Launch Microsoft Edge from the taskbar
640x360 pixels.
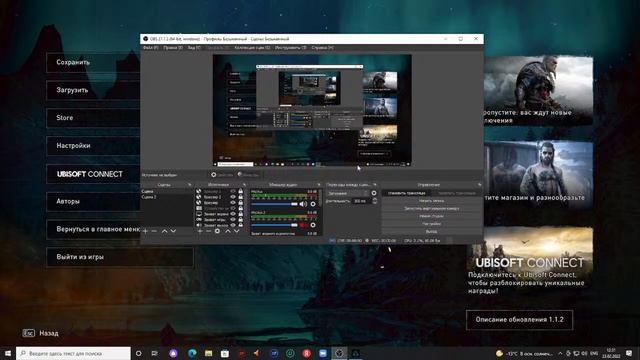[x=192, y=353]
